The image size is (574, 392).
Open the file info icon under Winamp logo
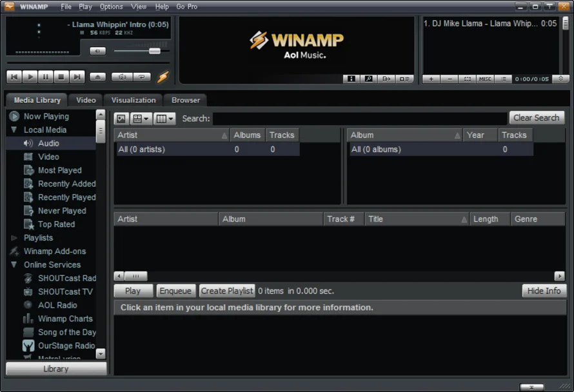tap(351, 79)
